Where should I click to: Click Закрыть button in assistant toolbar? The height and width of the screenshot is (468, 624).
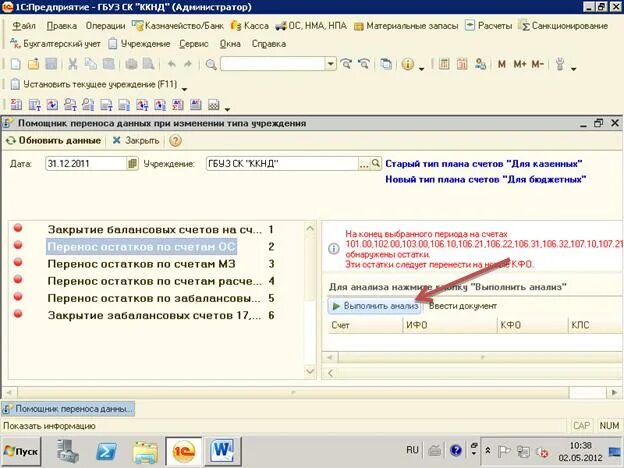click(x=136, y=141)
